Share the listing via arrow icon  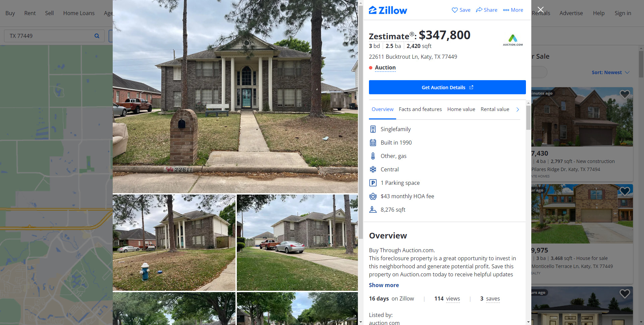click(487, 10)
